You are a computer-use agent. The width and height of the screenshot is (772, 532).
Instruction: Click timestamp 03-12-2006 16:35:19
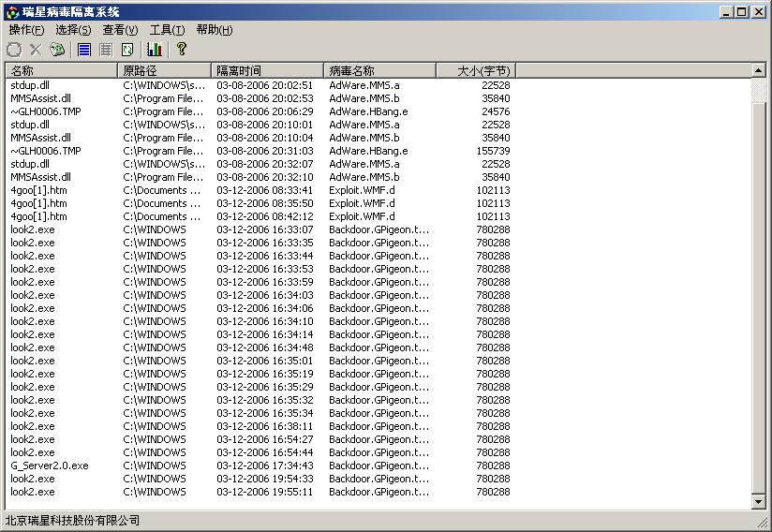tap(265, 374)
